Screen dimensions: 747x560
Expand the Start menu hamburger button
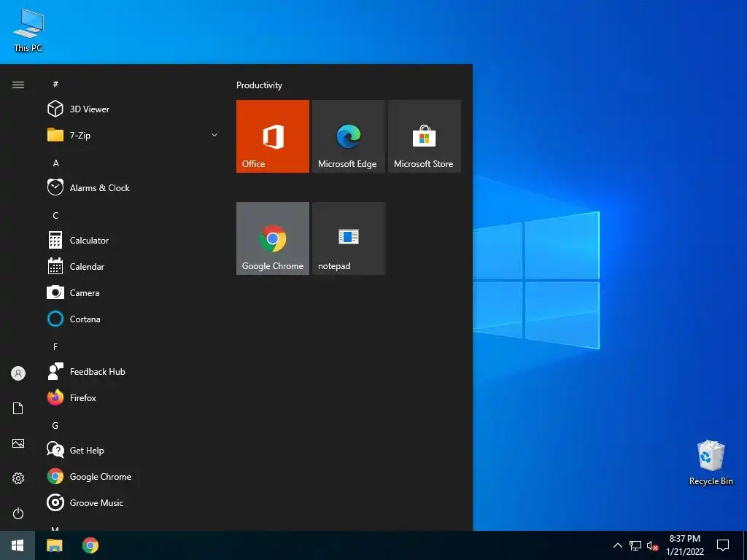(18, 85)
